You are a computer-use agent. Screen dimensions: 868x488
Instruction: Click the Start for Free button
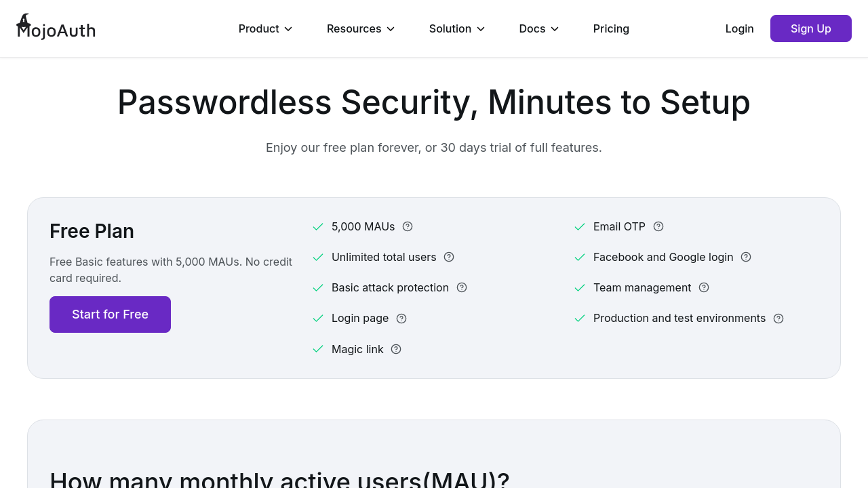click(110, 314)
